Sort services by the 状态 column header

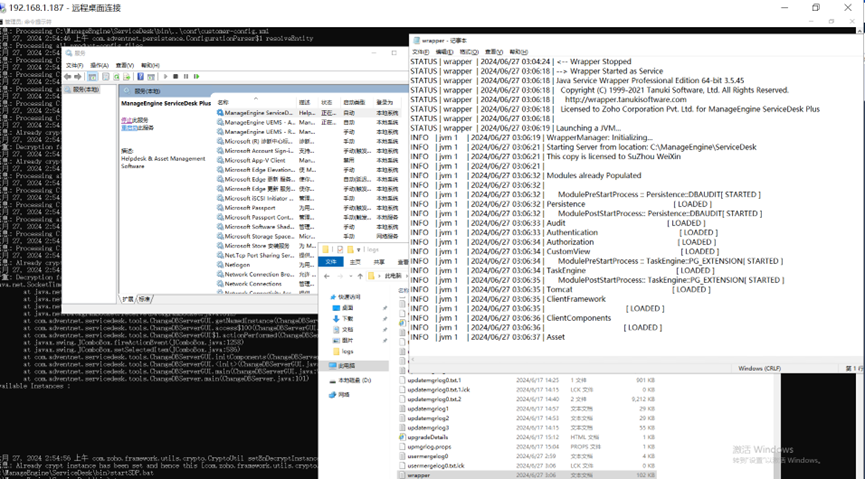[x=327, y=103]
